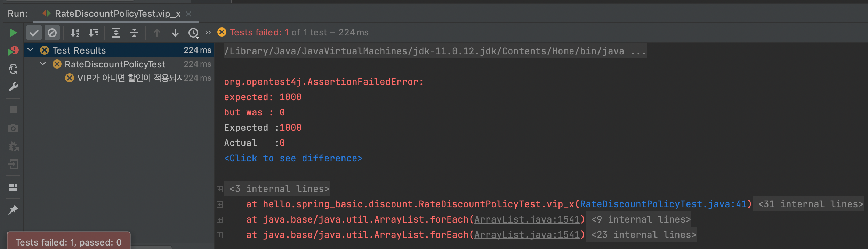This screenshot has width=868, height=249.
Task: Open test history clock menu
Action: pos(193,33)
